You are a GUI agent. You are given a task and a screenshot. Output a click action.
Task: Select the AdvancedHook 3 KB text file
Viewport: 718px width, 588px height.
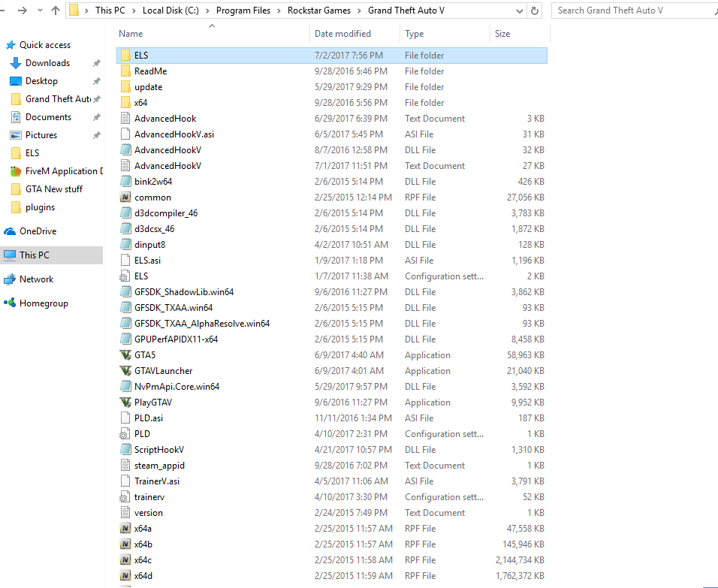click(165, 119)
